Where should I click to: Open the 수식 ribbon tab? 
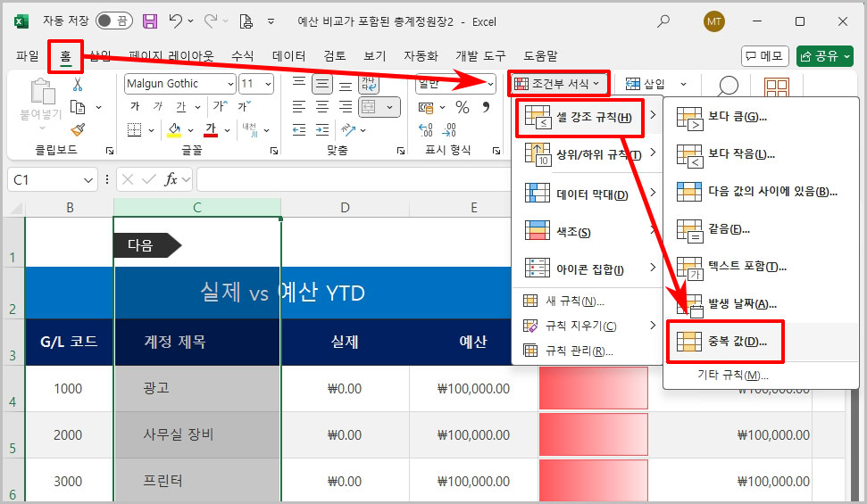(x=242, y=56)
